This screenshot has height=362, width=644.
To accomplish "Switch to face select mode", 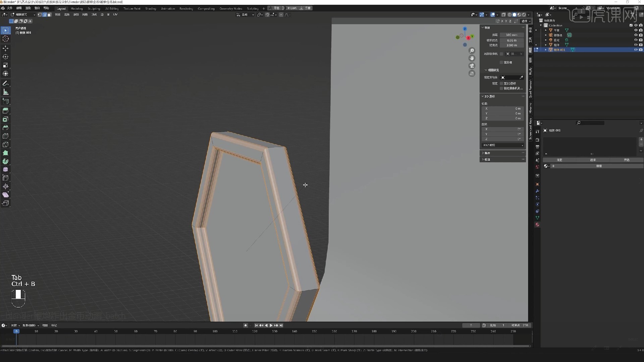I will click(x=49, y=15).
